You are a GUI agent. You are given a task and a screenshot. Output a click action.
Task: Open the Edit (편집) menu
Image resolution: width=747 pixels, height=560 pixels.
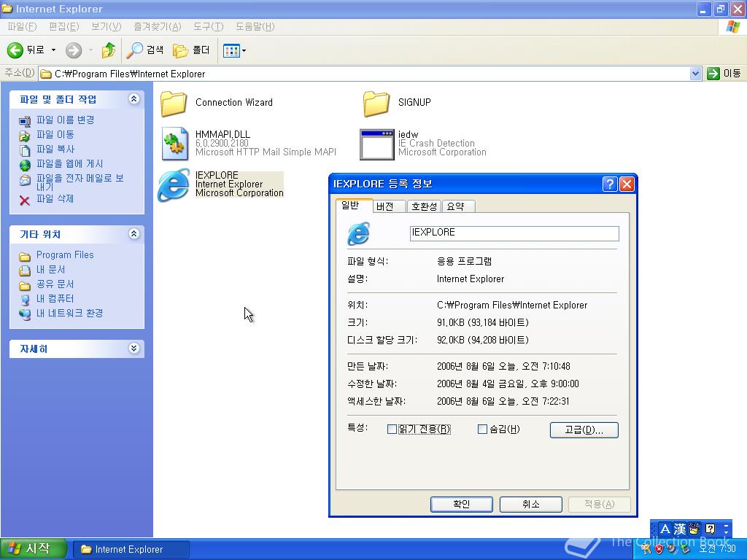tap(64, 27)
